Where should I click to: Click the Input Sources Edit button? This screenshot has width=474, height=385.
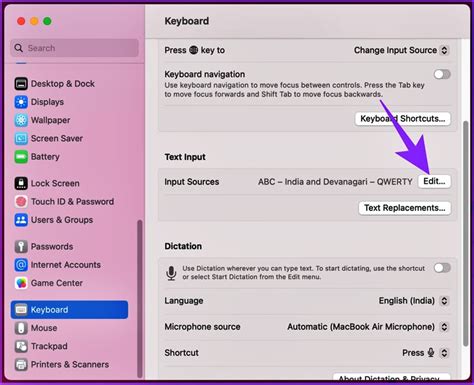(x=434, y=182)
